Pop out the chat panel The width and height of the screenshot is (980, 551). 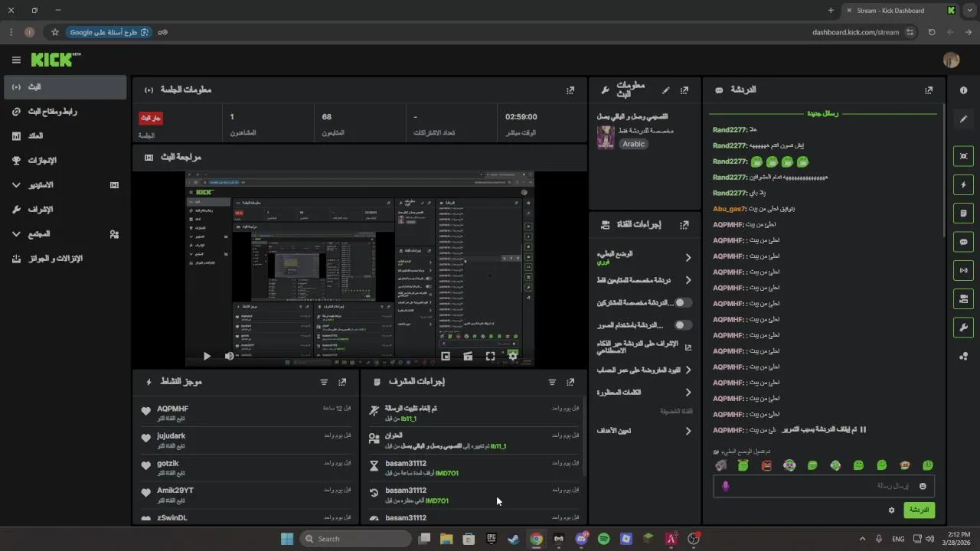pyautogui.click(x=929, y=90)
